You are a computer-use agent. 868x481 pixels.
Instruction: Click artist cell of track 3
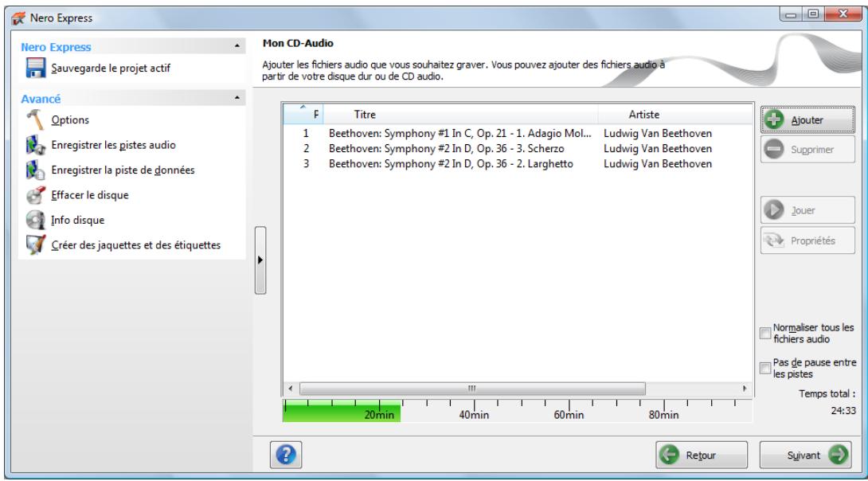tap(658, 164)
